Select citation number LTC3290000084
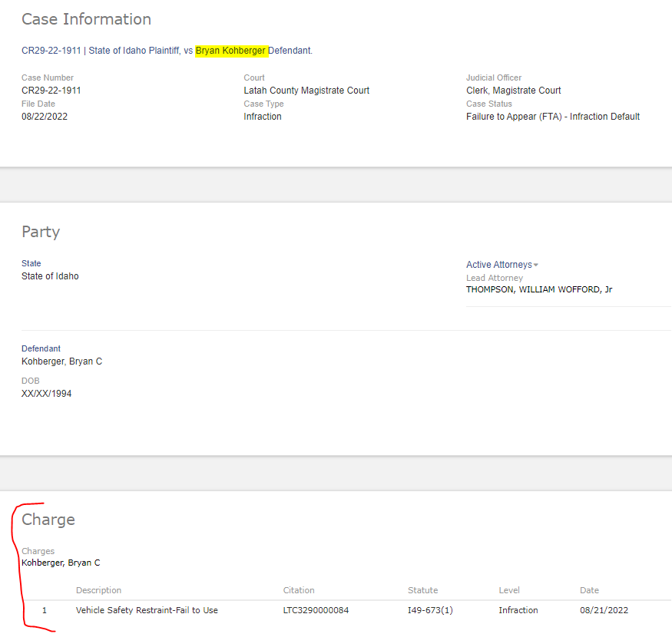The width and height of the screenshot is (672, 637). coord(316,610)
